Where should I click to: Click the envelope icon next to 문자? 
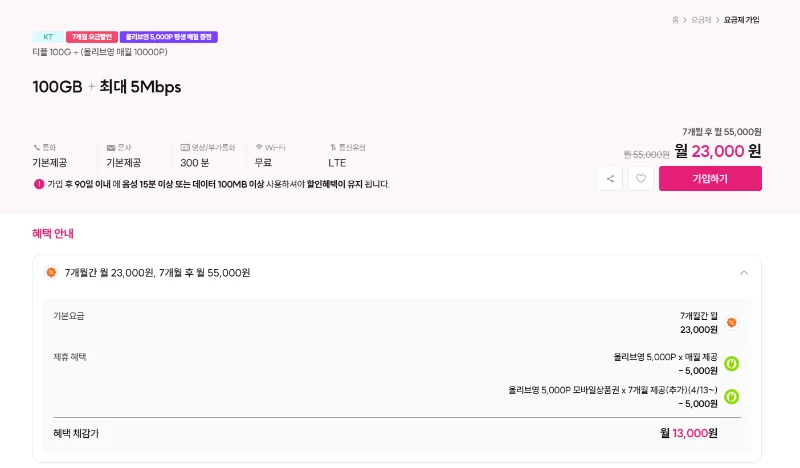pos(111,147)
